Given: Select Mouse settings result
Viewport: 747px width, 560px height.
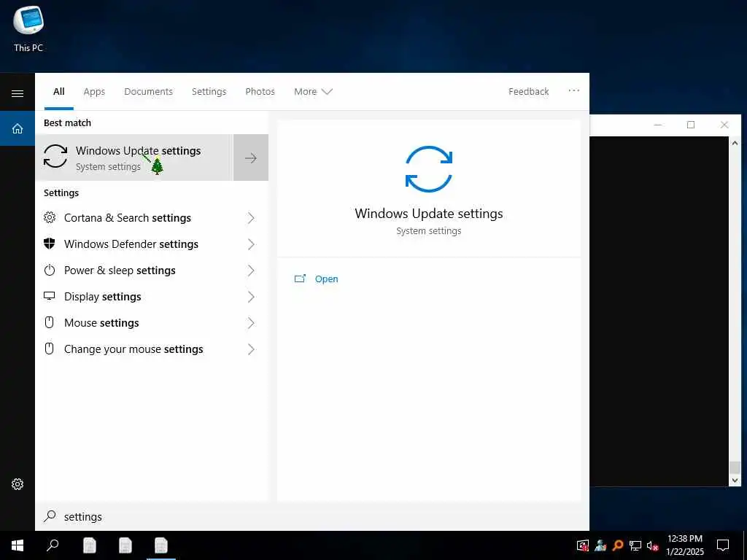Looking at the screenshot, I should pos(152,322).
